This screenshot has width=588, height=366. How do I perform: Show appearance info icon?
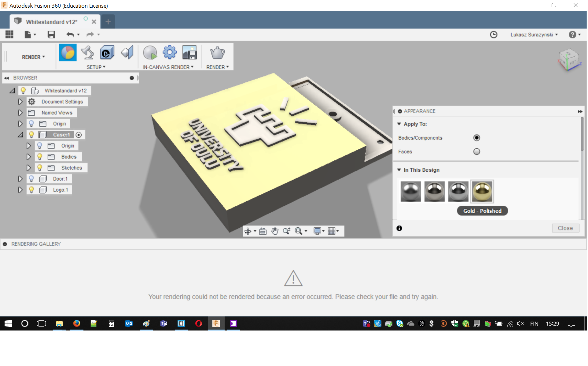399,228
